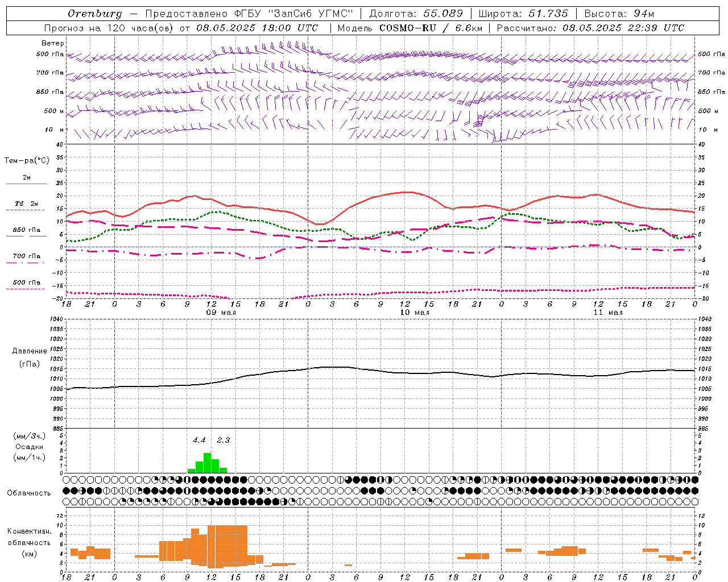This screenshot has height=582, width=728.
Task: Click the Давление panel label
Action: 30,351
